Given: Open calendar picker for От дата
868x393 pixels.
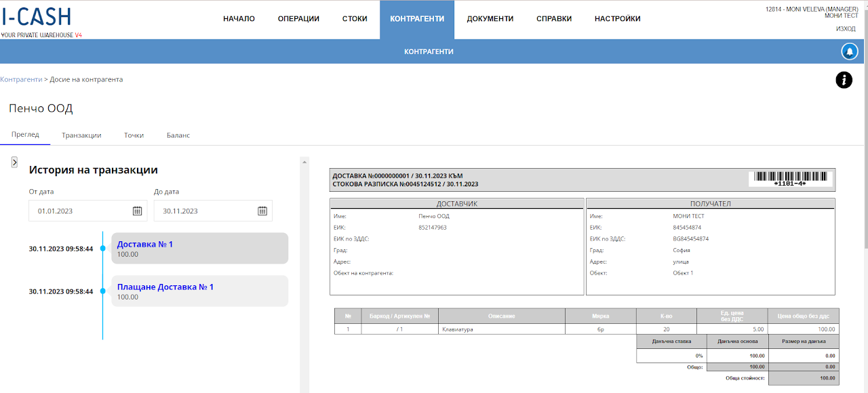Looking at the screenshot, I should coord(137,211).
